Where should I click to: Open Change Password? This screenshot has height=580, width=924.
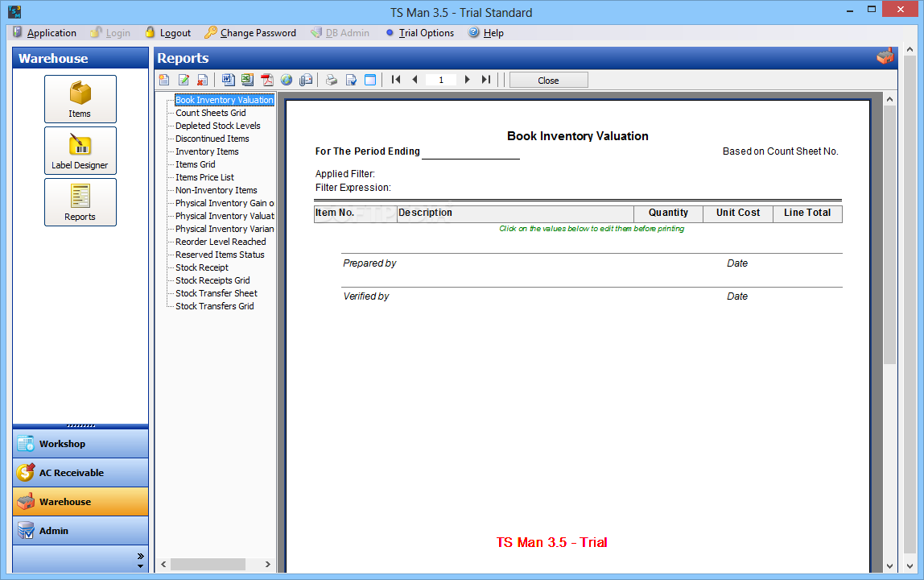point(250,33)
